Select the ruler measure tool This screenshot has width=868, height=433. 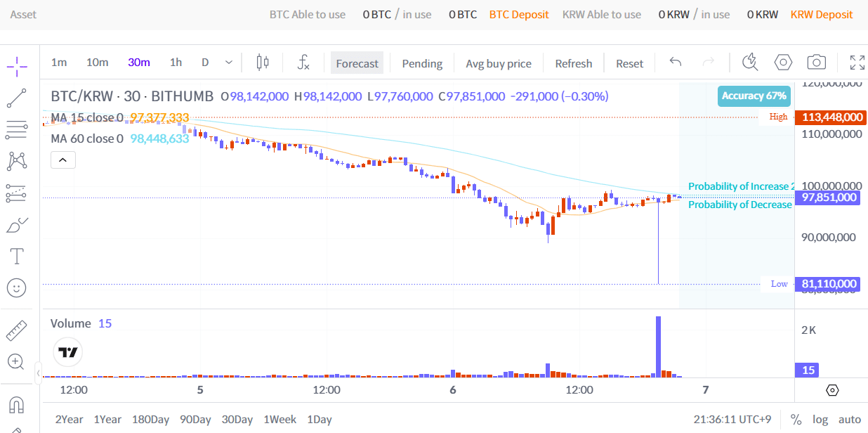pos(17,330)
